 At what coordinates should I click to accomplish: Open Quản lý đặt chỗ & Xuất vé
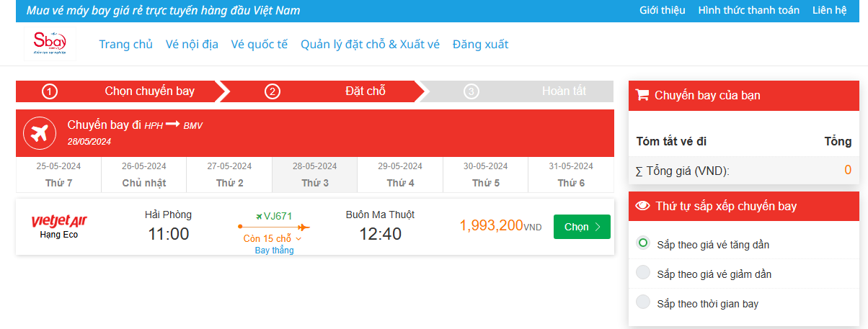370,44
